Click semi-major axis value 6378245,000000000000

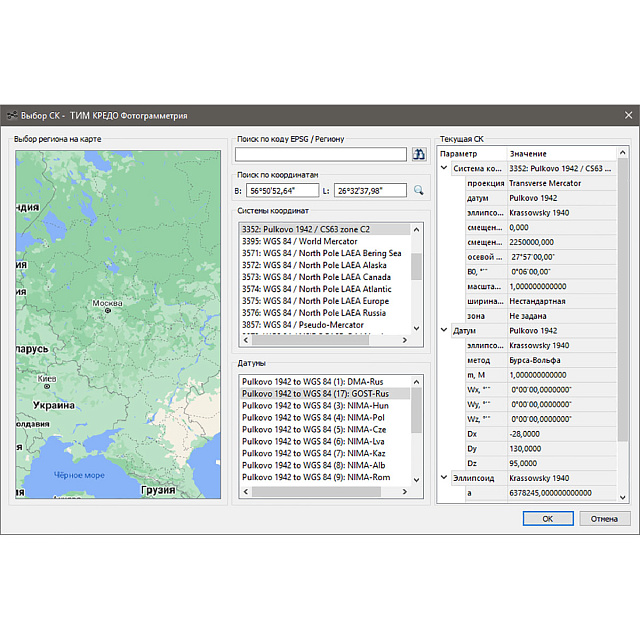point(550,493)
